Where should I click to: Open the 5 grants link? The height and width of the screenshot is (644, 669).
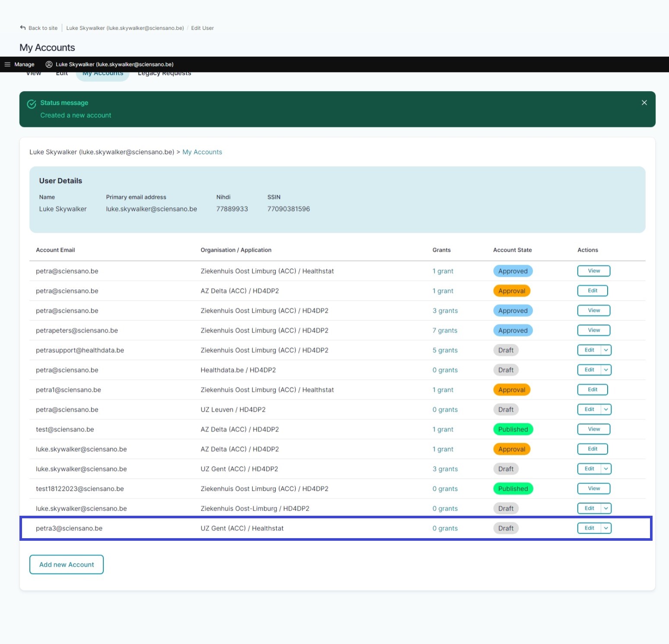(445, 350)
